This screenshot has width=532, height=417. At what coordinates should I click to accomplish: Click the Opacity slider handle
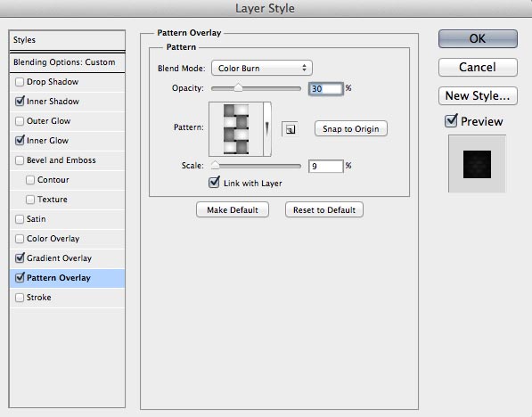(238, 88)
